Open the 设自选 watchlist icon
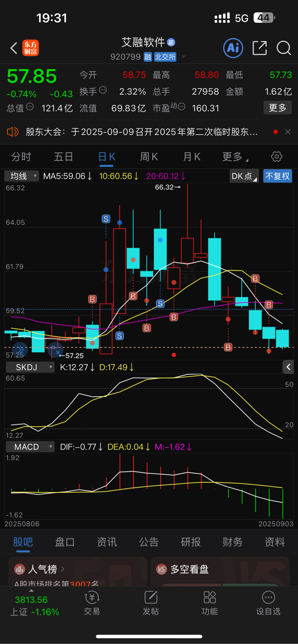 click(x=268, y=603)
